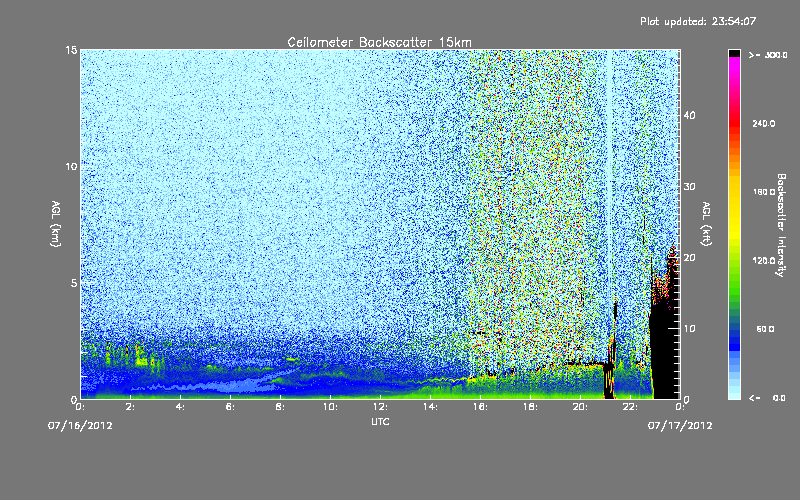Click the 40 kft tick on right axis
The height and width of the screenshot is (500, 800).
(x=689, y=115)
